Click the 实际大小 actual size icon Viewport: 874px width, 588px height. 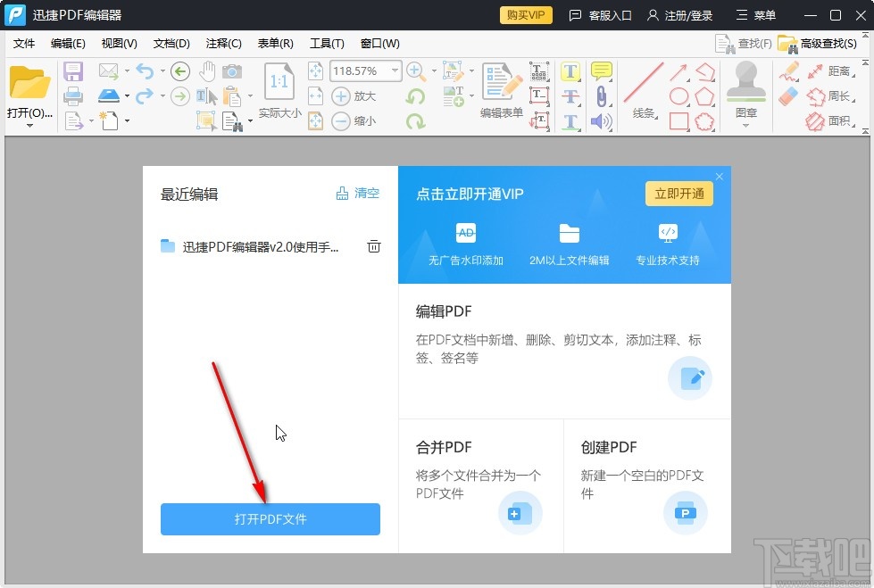click(279, 83)
